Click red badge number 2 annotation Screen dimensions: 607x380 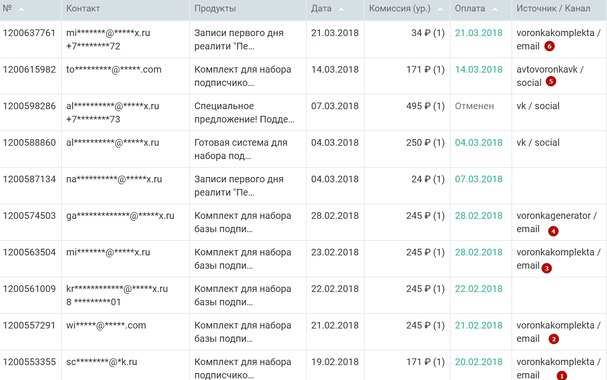[554, 339]
